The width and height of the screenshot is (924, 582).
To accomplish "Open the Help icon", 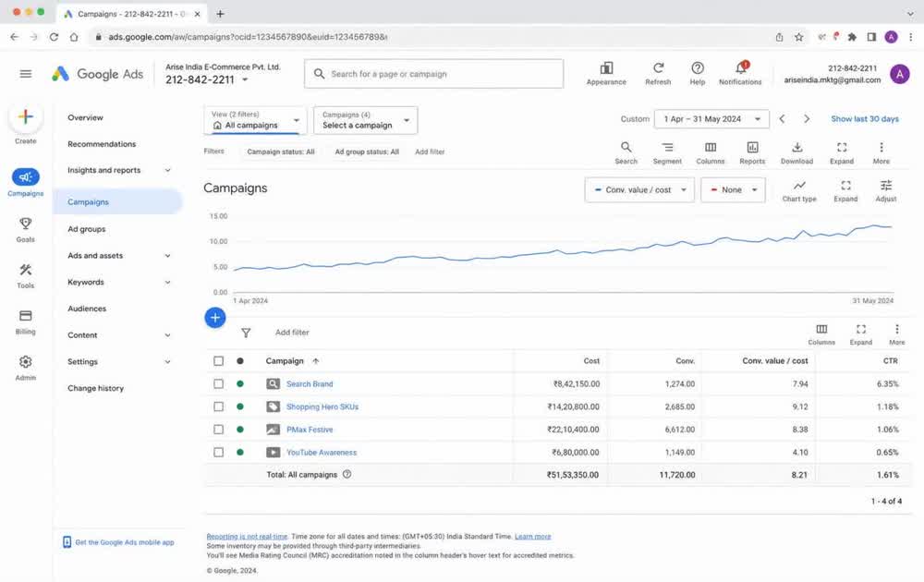I will pos(698,68).
